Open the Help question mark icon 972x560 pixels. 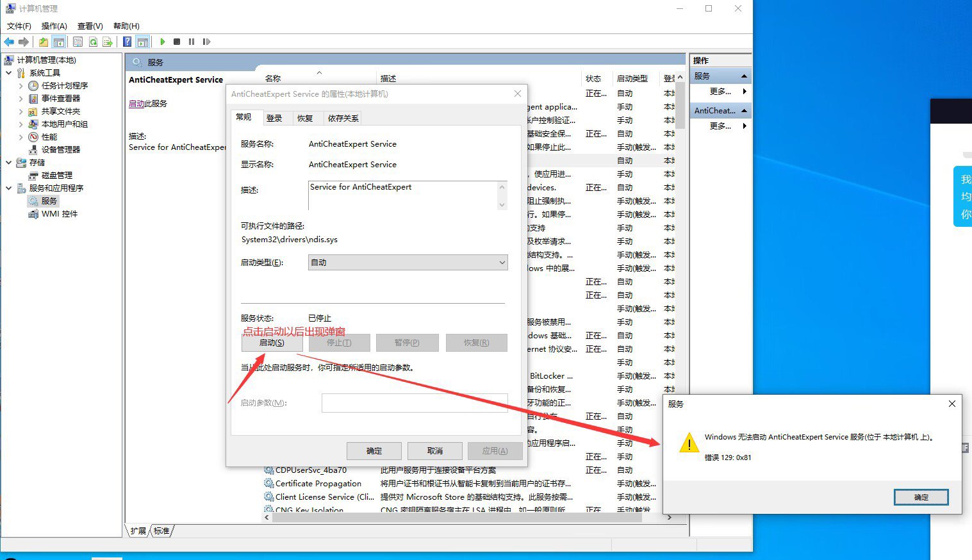(x=127, y=42)
